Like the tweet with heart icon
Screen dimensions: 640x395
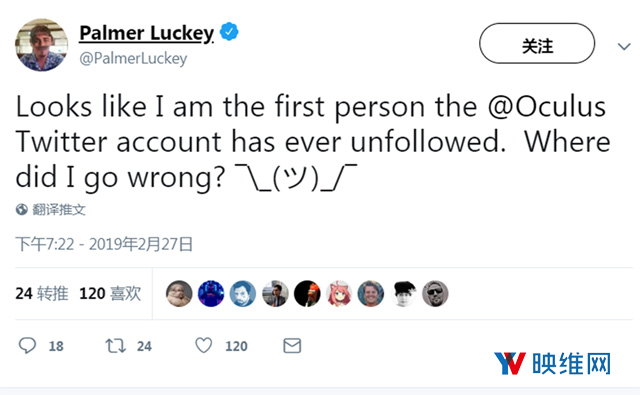coord(204,345)
